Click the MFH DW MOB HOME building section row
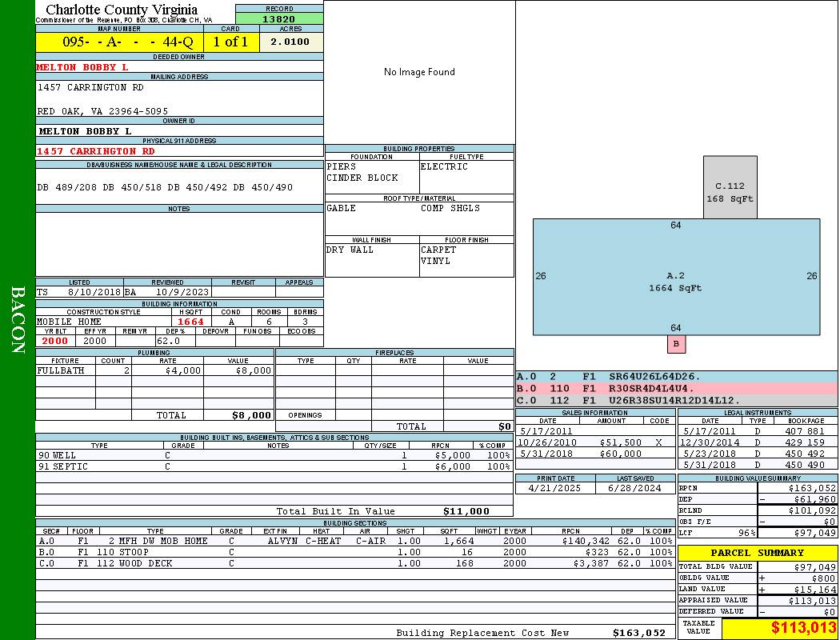The image size is (840, 640). click(x=354, y=541)
